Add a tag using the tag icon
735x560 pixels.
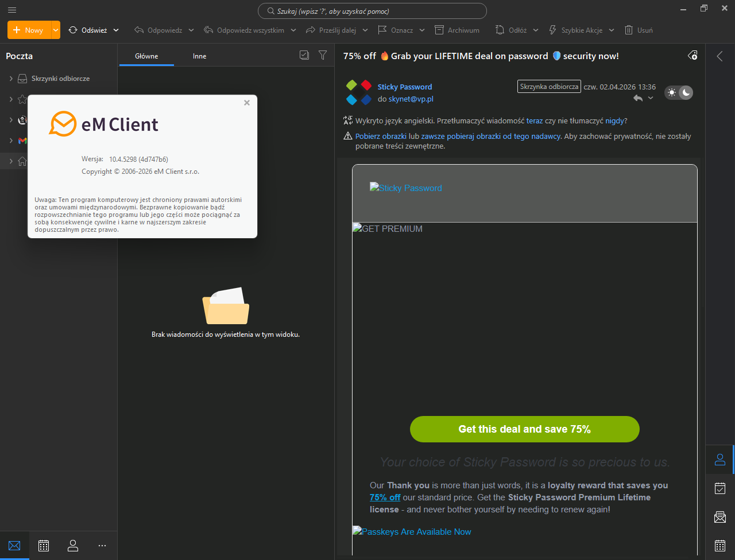click(693, 56)
